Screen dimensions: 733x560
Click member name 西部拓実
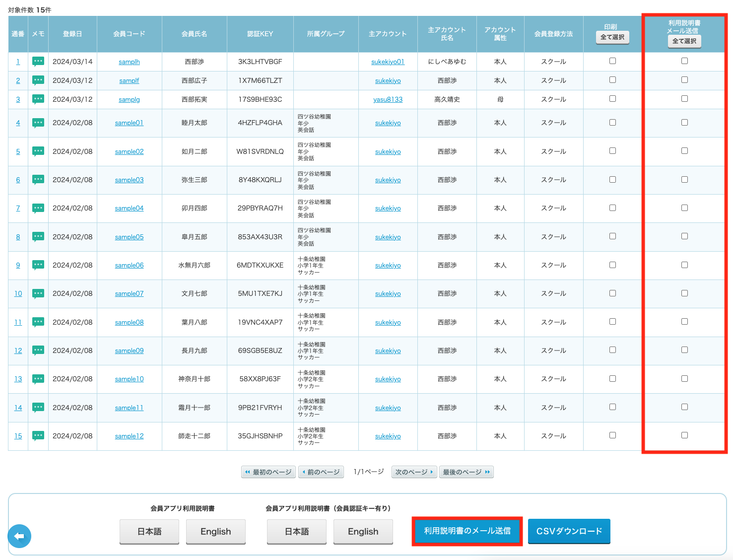tap(194, 99)
